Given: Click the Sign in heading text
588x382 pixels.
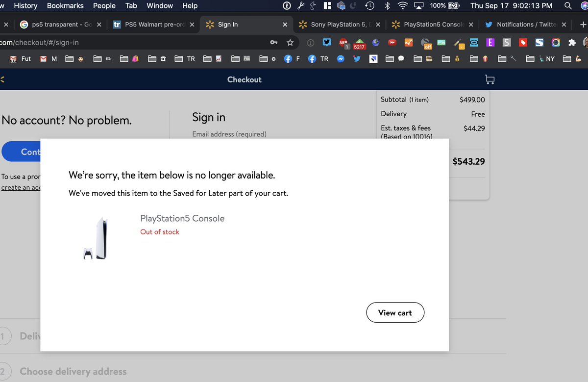Looking at the screenshot, I should 209,117.
